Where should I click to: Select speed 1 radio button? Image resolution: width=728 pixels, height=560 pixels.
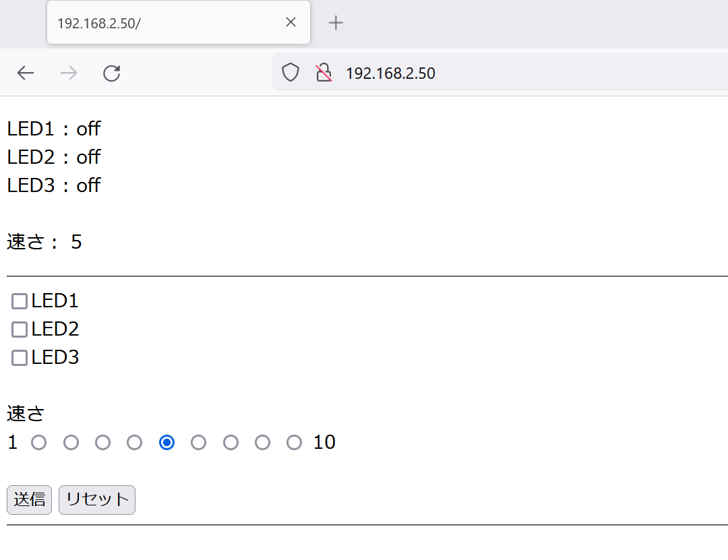[x=39, y=443]
